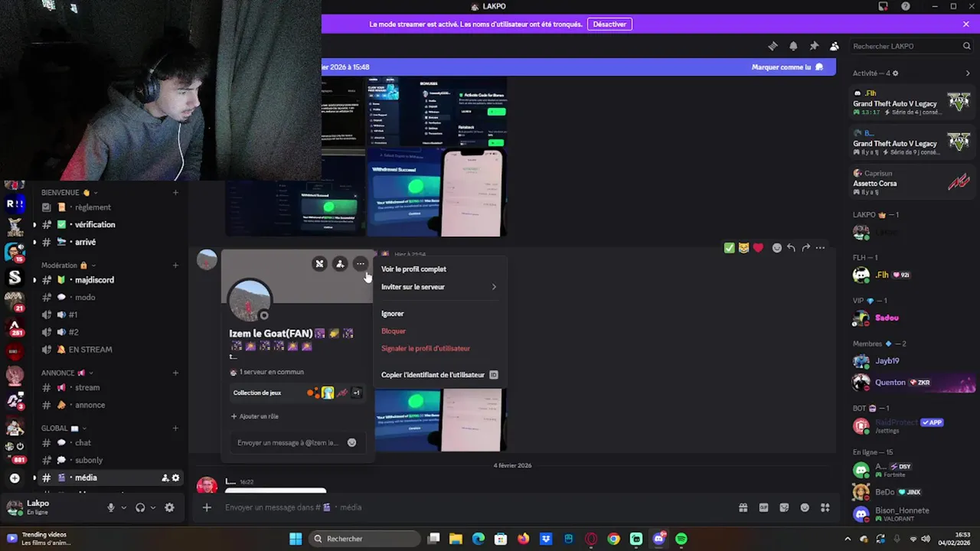
Task: React with the laughing cat emoji
Action: point(743,248)
